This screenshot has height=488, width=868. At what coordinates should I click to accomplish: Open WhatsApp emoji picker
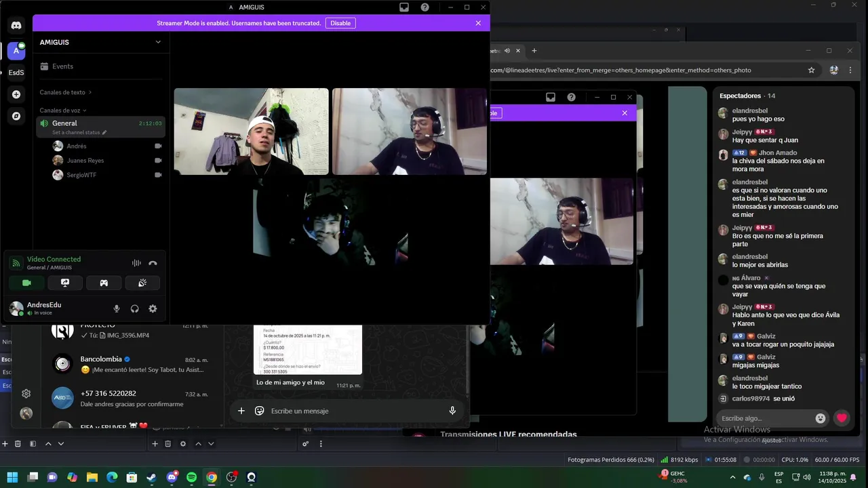click(x=259, y=411)
